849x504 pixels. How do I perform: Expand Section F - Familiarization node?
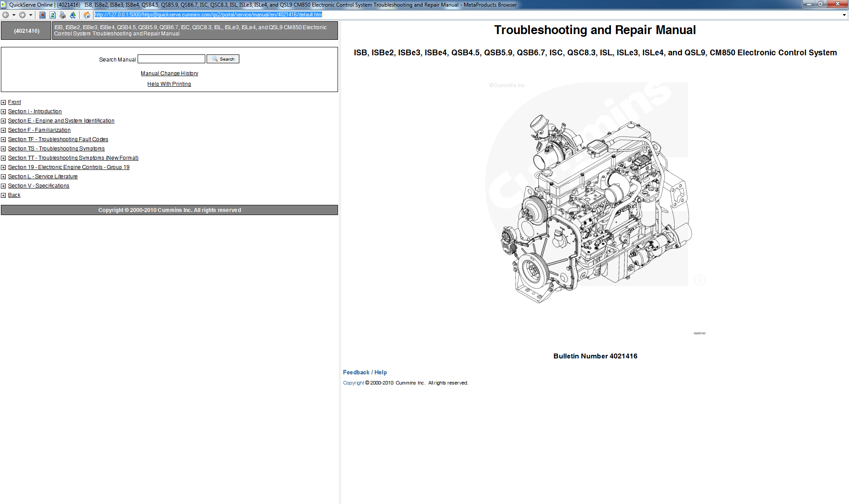click(x=4, y=130)
